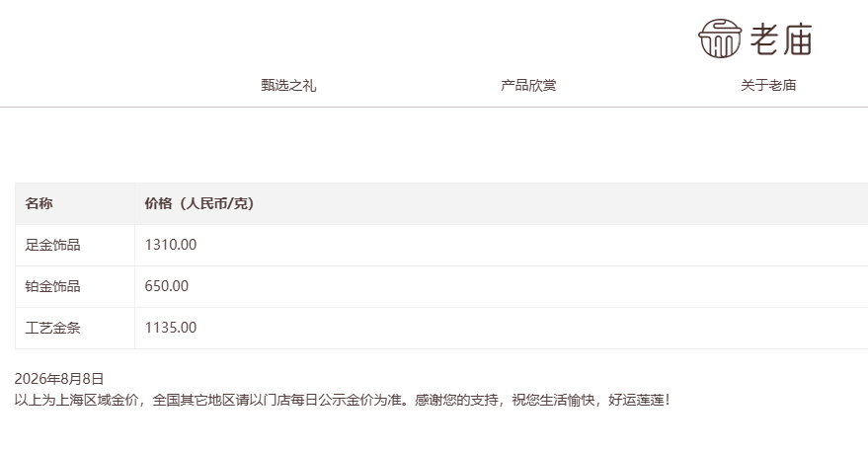Click the round Laomiao temple logo icon

pos(720,38)
